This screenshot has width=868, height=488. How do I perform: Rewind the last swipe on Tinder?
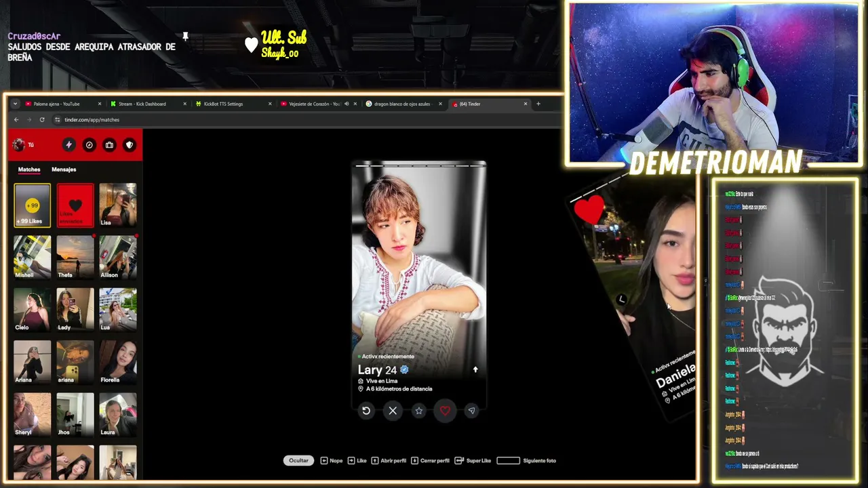coord(366,411)
